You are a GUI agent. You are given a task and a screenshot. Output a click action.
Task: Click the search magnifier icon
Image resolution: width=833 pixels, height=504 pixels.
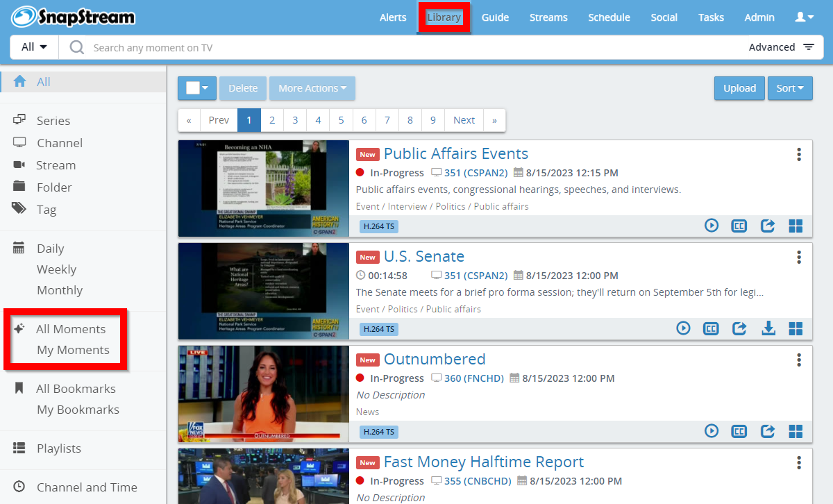77,47
